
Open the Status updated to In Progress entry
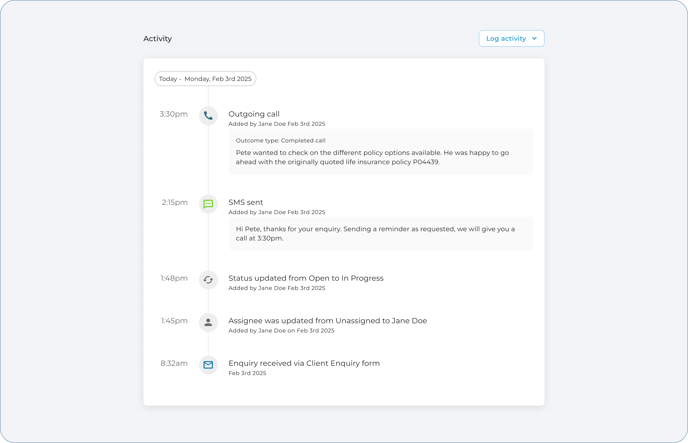click(306, 278)
